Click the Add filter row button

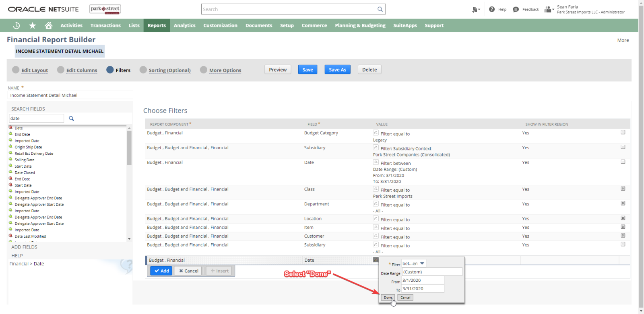click(x=161, y=271)
